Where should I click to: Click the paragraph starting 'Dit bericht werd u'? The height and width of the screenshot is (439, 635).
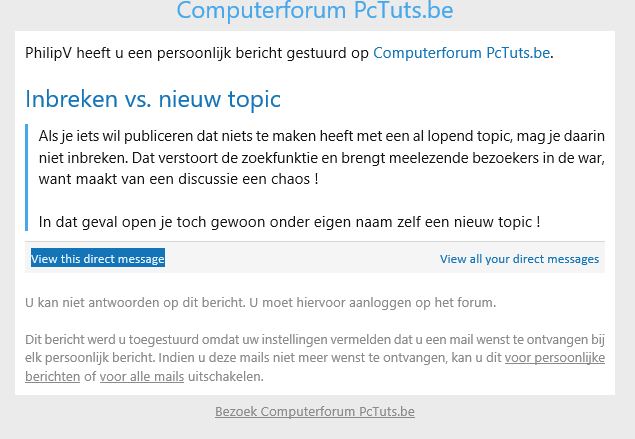[315, 358]
